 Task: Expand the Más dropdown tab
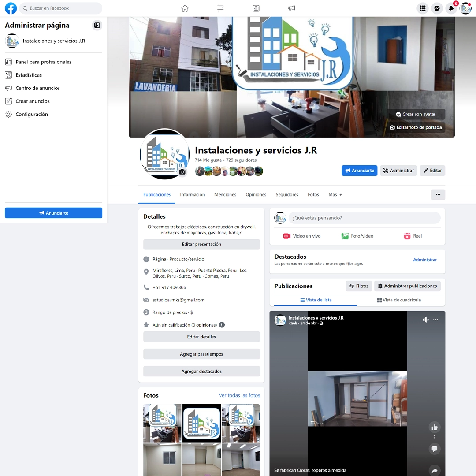[x=335, y=195]
